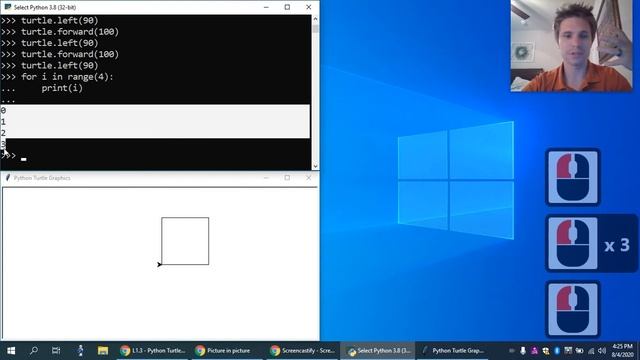Click the turtle arrow cursor on canvas

(x=159, y=264)
